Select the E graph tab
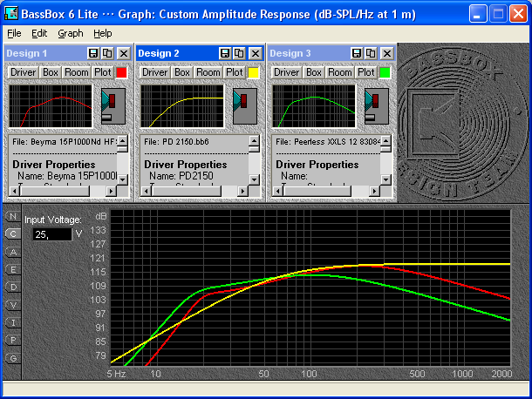The height and width of the screenshot is (399, 532). pos(13,269)
